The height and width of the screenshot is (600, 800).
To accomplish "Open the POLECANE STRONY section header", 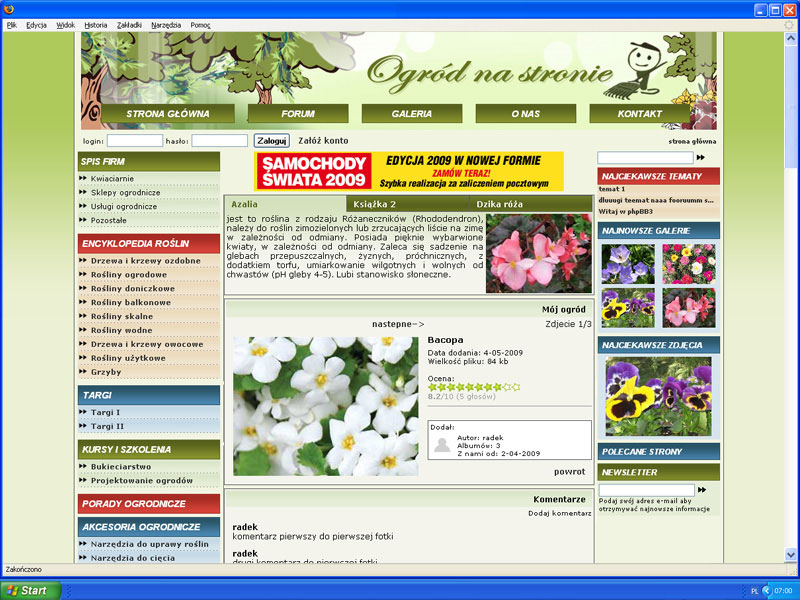I will [659, 452].
